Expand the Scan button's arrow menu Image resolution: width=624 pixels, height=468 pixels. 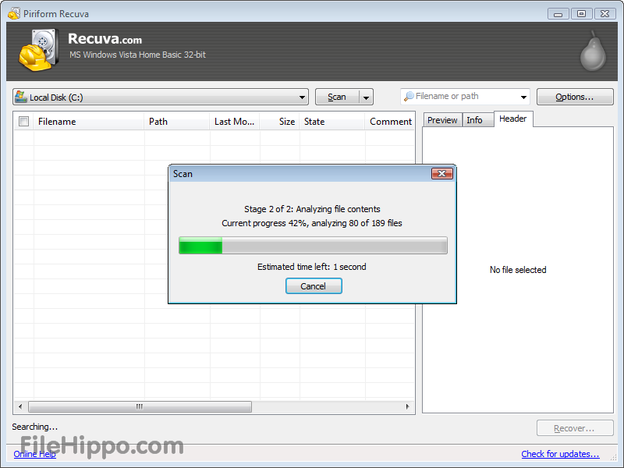click(x=366, y=97)
